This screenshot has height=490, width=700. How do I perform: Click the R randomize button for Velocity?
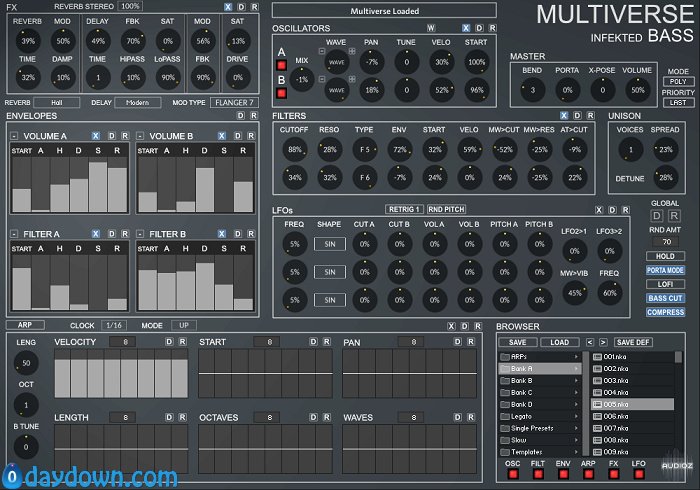click(183, 342)
